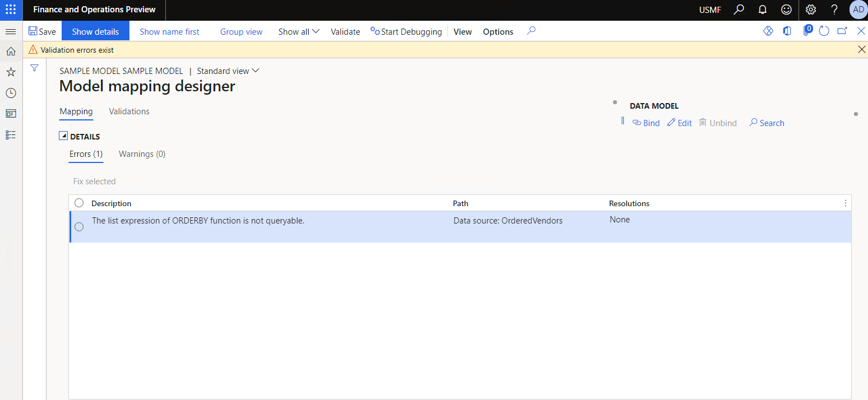The height and width of the screenshot is (400, 868).
Task: Dismiss the validation errors message bar
Action: [862, 49]
